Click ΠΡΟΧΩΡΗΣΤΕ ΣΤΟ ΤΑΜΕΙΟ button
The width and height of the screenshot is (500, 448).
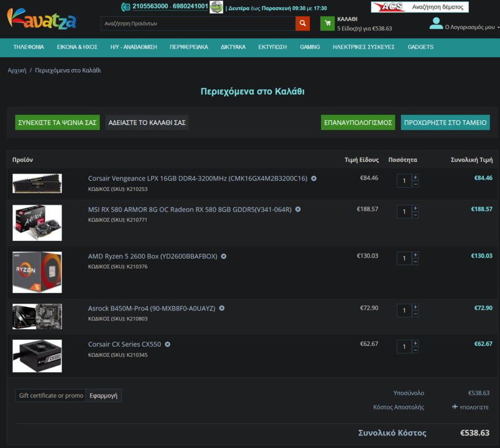(x=445, y=123)
